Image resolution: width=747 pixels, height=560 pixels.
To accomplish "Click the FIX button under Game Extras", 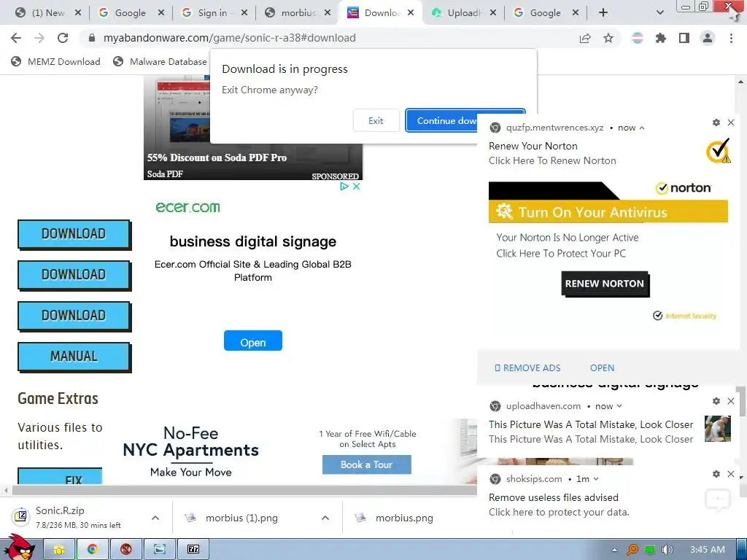I will pos(60,477).
